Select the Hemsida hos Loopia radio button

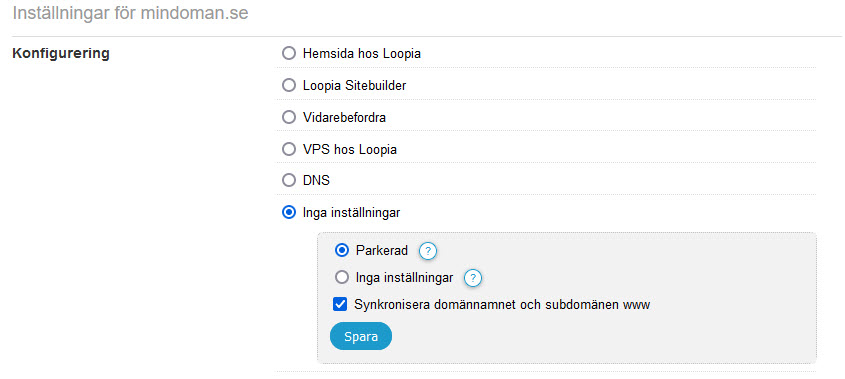(289, 53)
